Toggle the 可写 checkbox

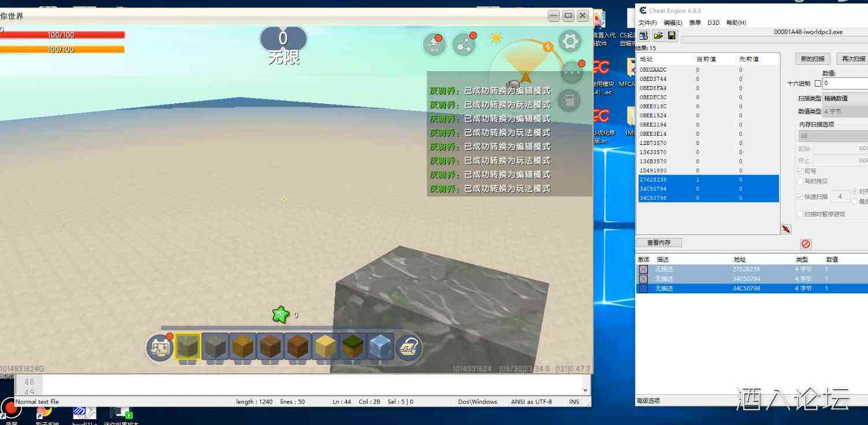pyautogui.click(x=800, y=171)
